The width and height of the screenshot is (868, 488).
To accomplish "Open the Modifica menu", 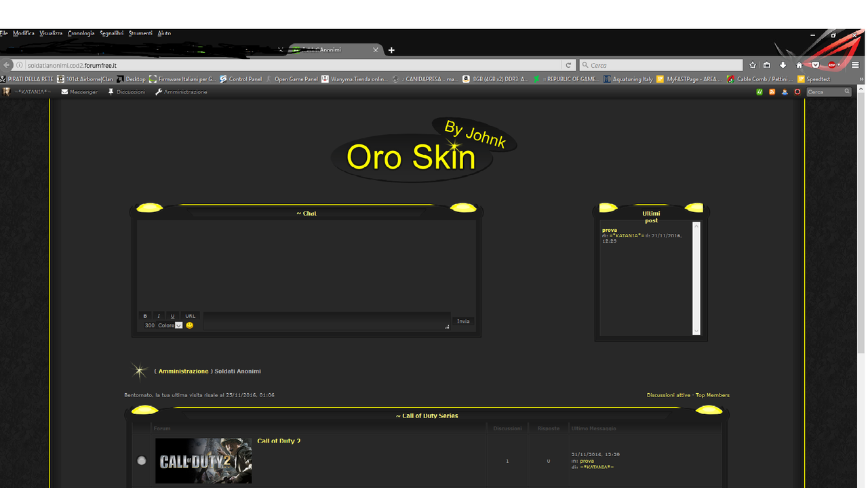I will pos(24,33).
